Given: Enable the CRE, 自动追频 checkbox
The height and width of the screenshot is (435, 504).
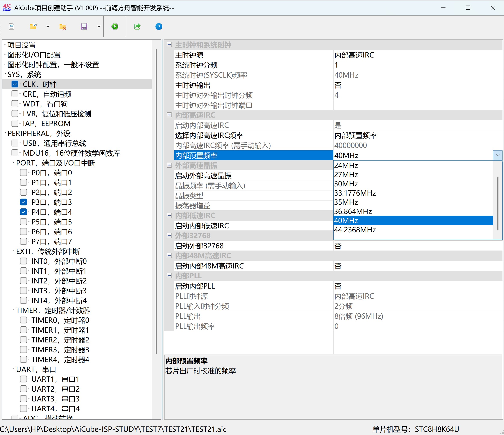Looking at the screenshot, I should coord(15,94).
